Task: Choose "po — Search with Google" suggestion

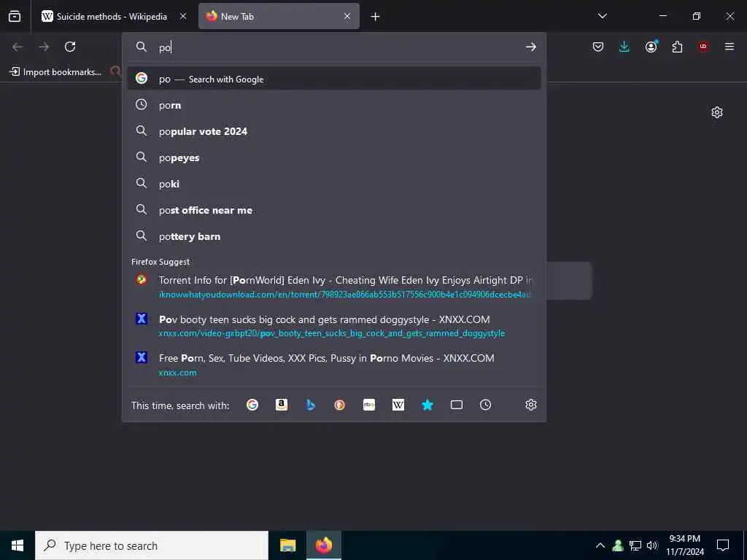Action: click(x=334, y=79)
